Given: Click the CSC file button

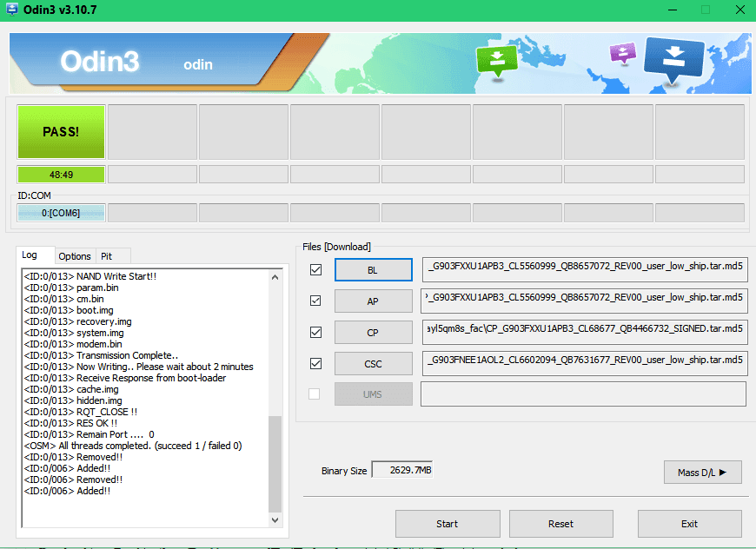Looking at the screenshot, I should pyautogui.click(x=373, y=364).
